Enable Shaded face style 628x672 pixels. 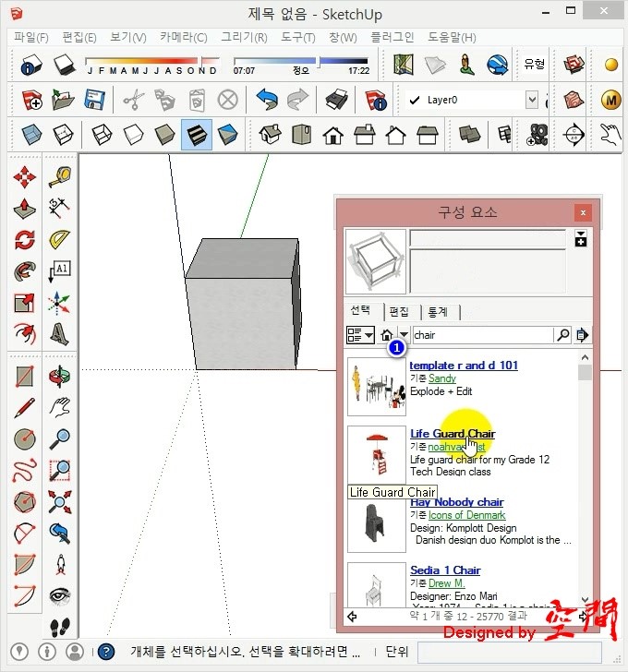tap(164, 135)
